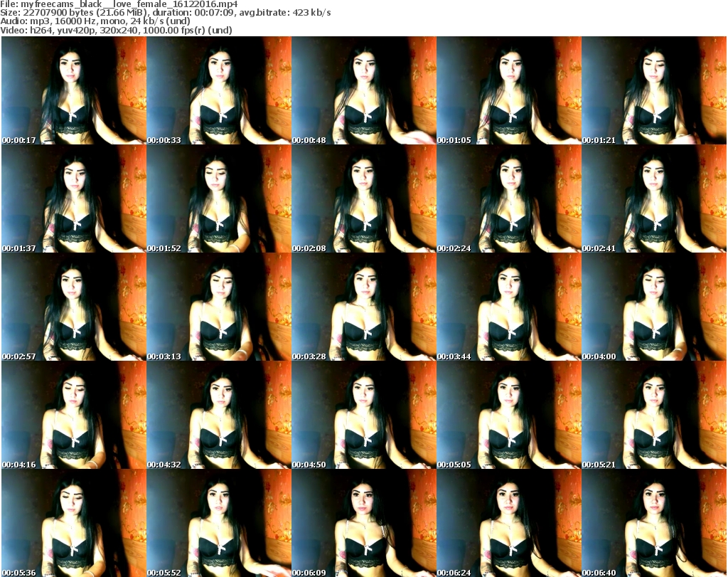Select the thumbnail at 00:02:41

pos(653,198)
